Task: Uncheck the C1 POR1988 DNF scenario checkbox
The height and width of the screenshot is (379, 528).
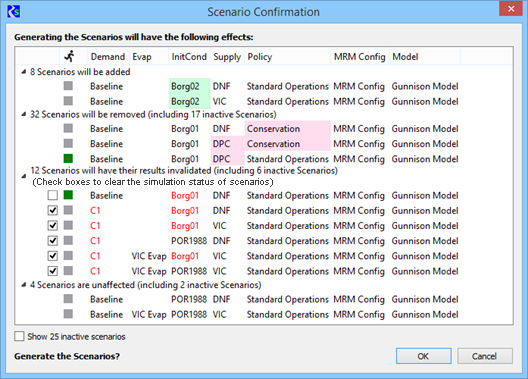Action: click(53, 241)
